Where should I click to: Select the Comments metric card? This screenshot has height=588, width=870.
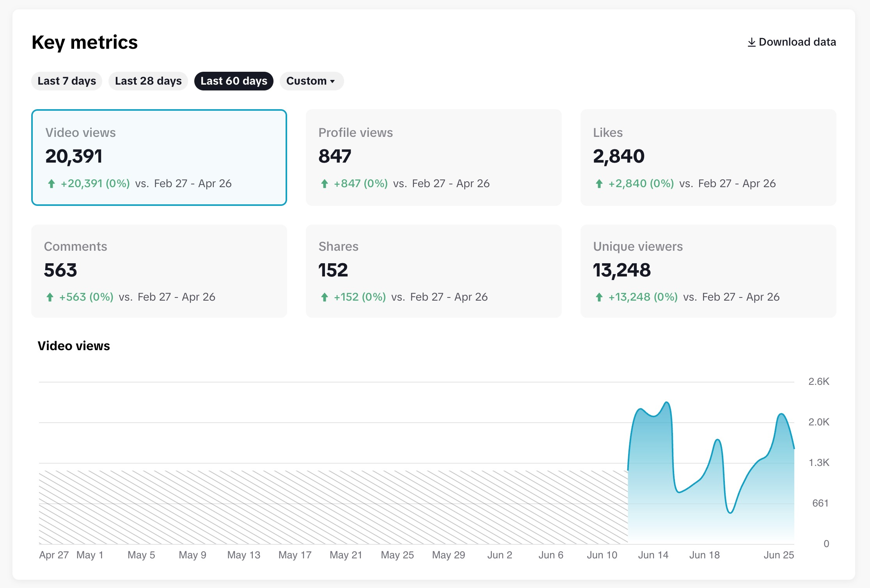click(x=159, y=271)
